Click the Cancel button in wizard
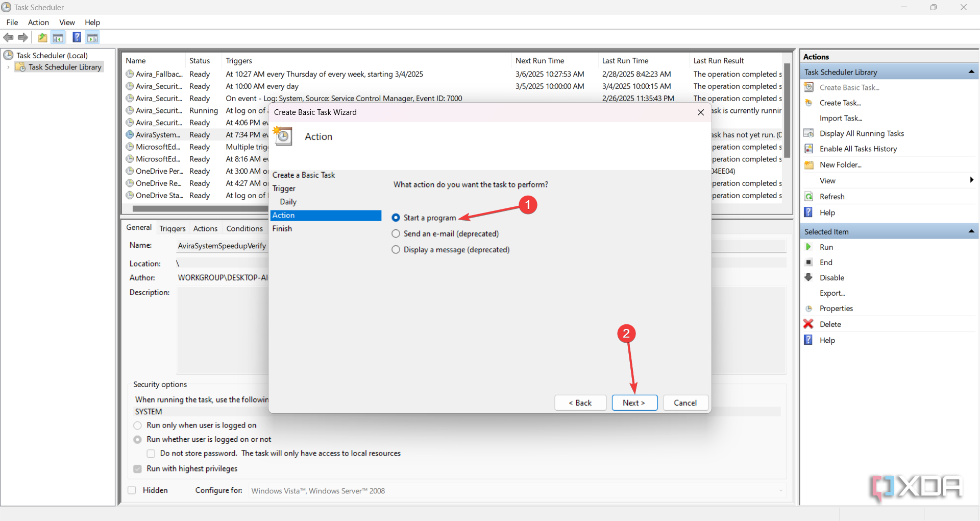Image resolution: width=980 pixels, height=521 pixels. coord(685,402)
